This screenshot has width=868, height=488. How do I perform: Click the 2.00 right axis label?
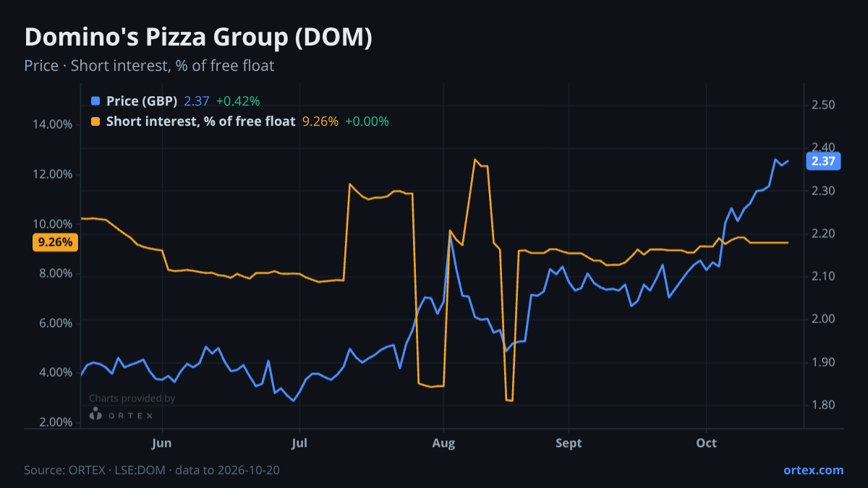(x=824, y=319)
